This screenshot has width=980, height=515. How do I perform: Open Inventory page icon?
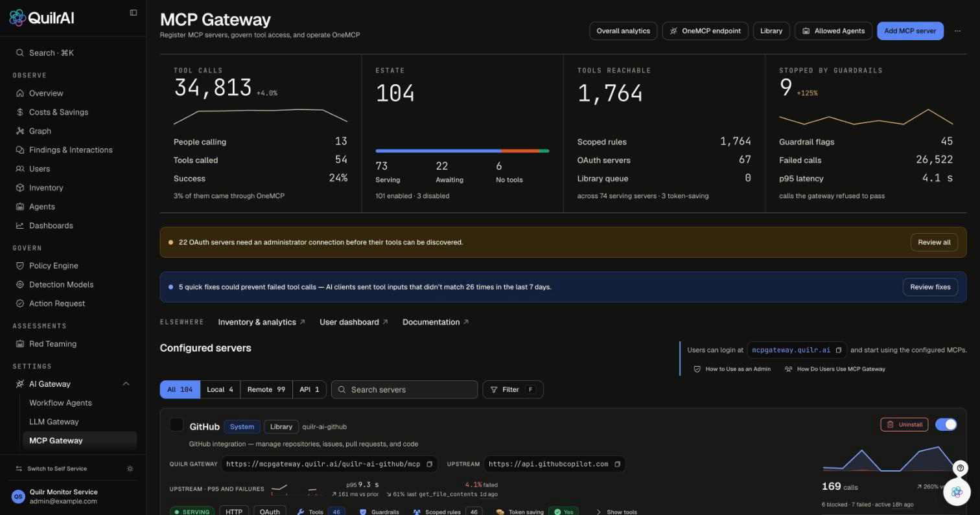[20, 188]
